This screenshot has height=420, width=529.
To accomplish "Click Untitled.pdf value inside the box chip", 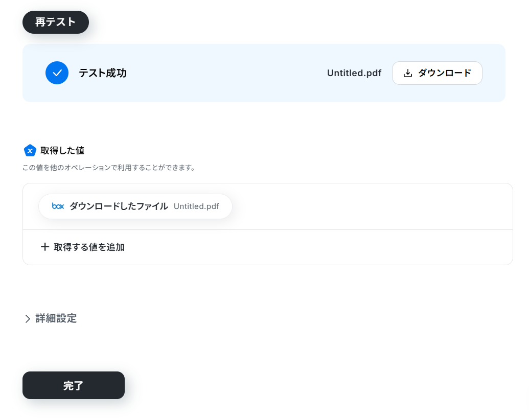I will (196, 206).
